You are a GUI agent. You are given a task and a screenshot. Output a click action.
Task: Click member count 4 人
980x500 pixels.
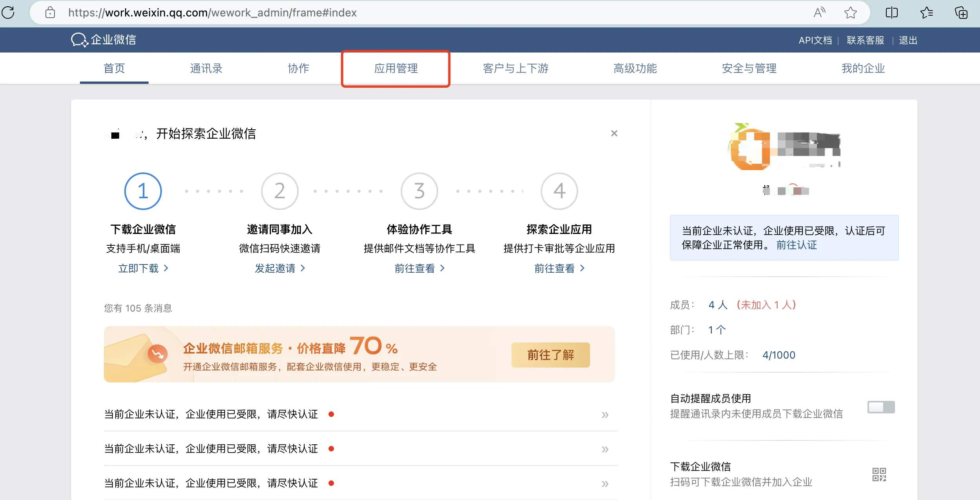tap(718, 304)
